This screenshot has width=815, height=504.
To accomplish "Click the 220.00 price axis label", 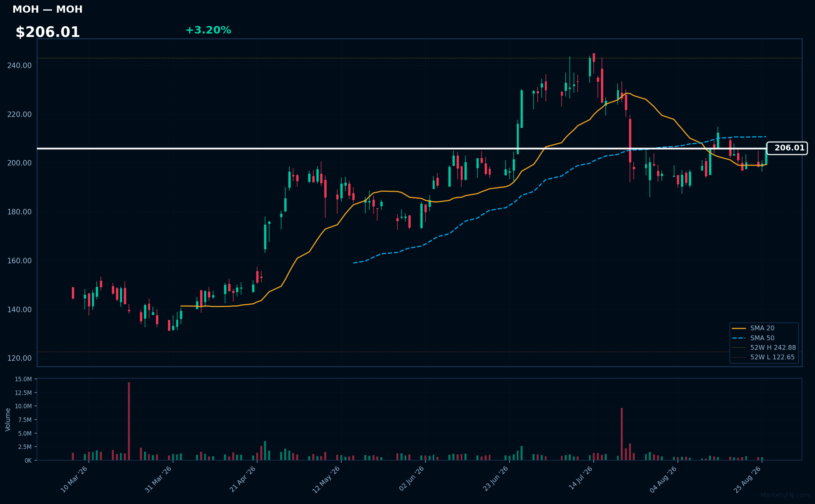I will [19, 114].
